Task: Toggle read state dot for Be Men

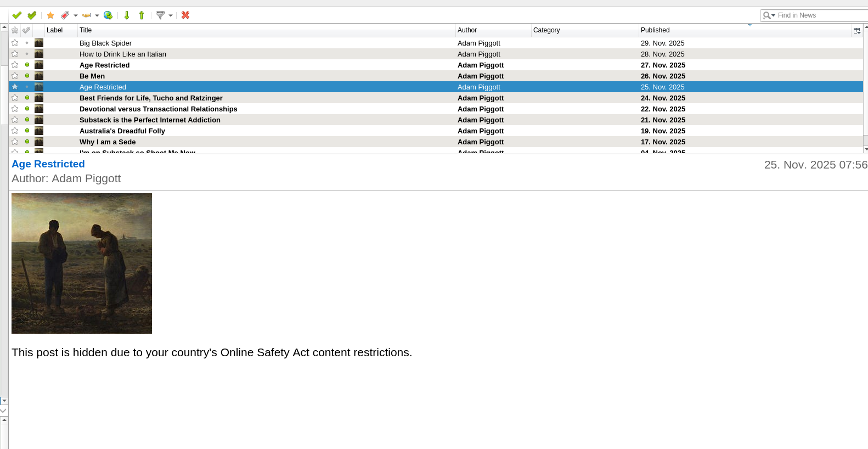Action: click(27, 76)
